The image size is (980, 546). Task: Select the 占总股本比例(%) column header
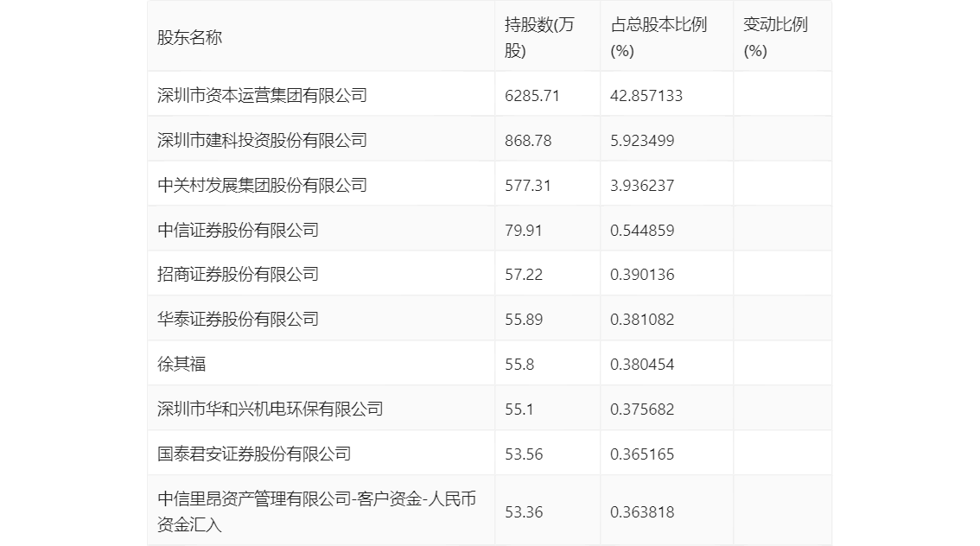tap(659, 37)
